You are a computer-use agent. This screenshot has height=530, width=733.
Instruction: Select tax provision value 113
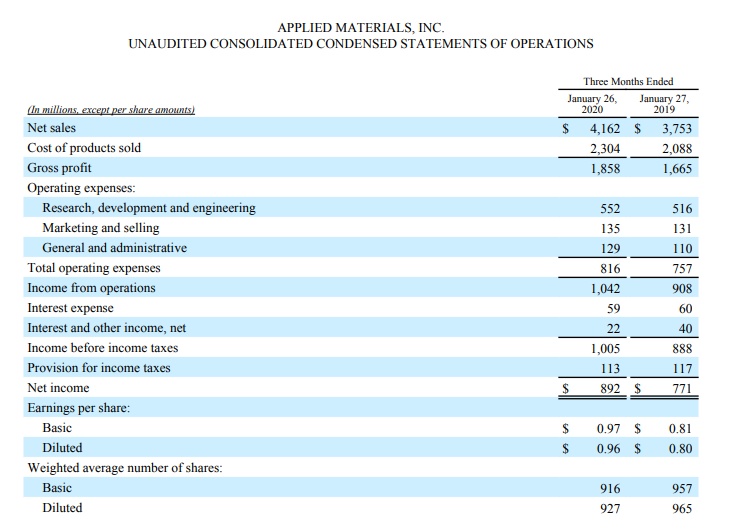[x=610, y=369]
